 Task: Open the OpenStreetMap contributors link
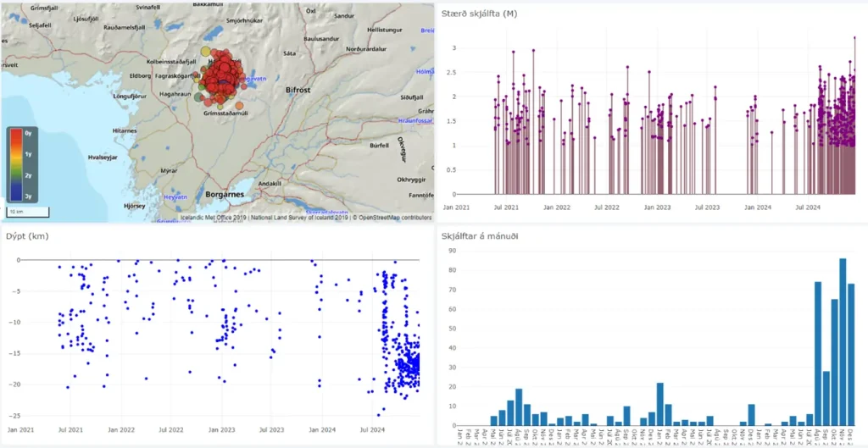tap(395, 218)
